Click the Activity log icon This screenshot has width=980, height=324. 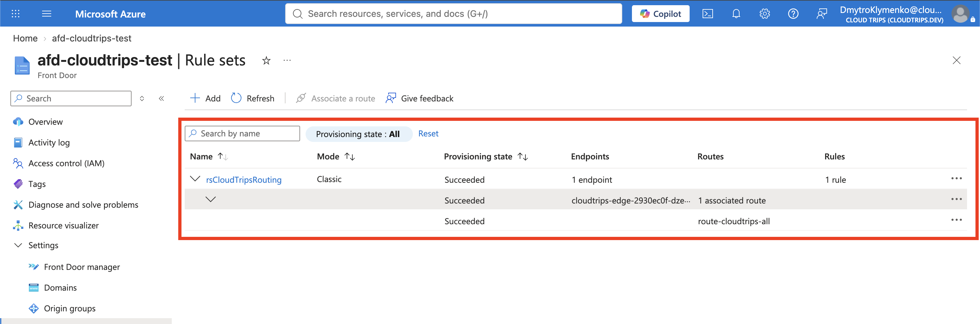point(18,143)
